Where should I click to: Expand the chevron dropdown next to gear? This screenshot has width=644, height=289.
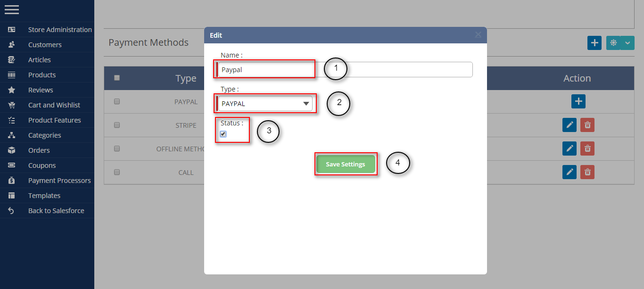[627, 43]
